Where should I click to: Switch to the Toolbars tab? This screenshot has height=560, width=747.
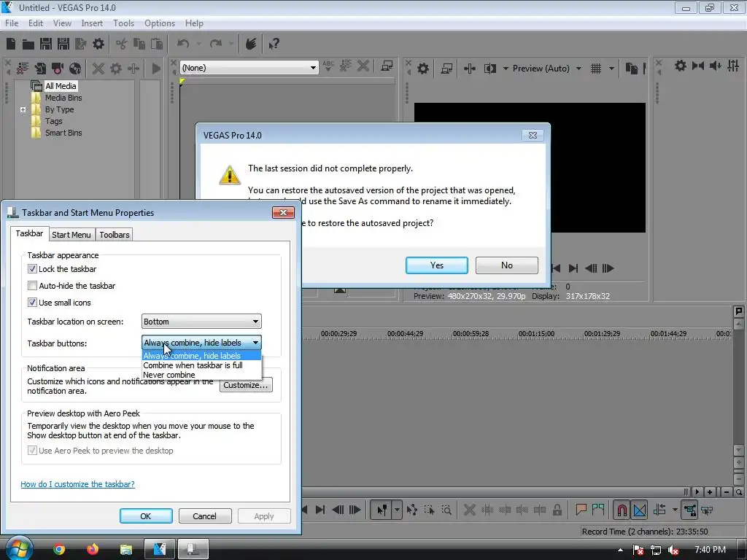click(x=115, y=235)
